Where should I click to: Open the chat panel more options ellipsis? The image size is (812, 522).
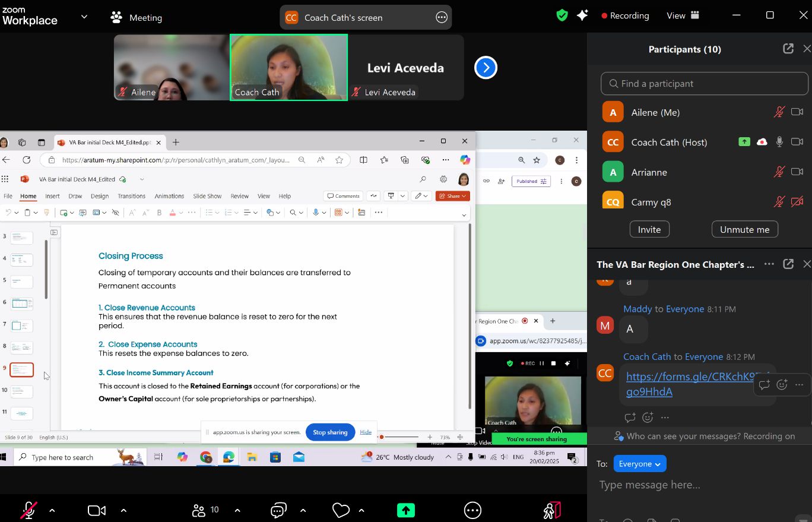[x=769, y=264]
